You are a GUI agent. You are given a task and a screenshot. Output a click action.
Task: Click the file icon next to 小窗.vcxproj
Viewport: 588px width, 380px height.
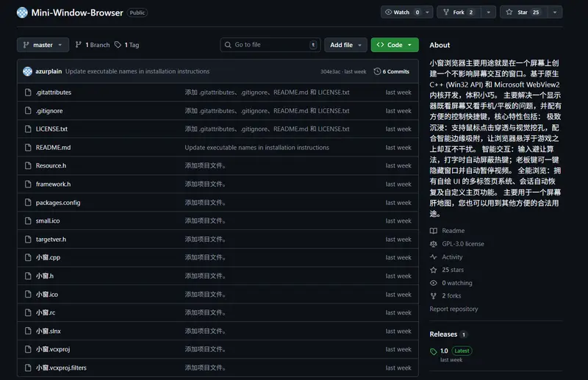(x=28, y=349)
